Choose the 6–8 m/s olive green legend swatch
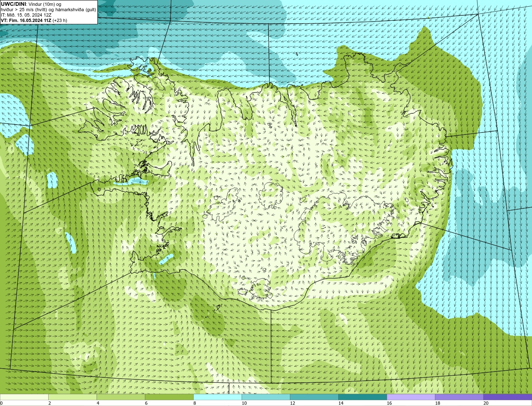This screenshot has width=532, height=406. click(169, 397)
